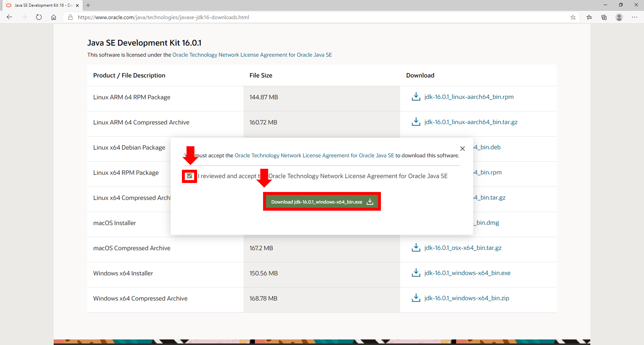Close the license agreement dialog
The width and height of the screenshot is (644, 345).
pos(462,149)
